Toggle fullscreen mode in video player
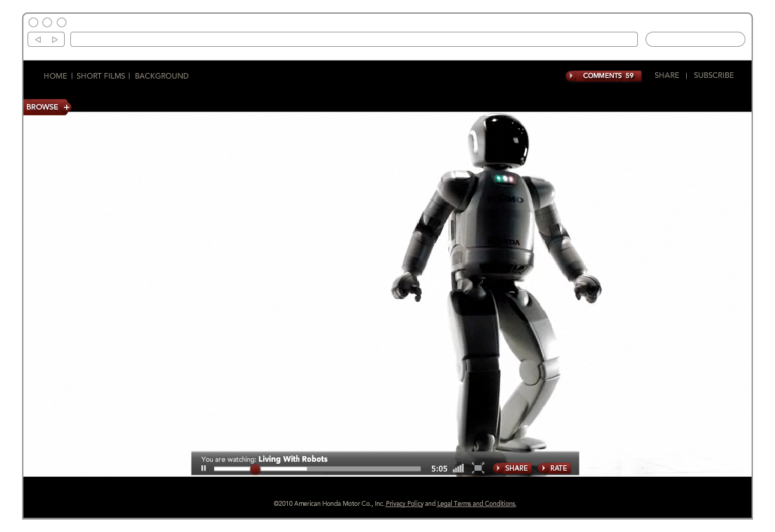This screenshot has height=532, width=775. pyautogui.click(x=478, y=468)
